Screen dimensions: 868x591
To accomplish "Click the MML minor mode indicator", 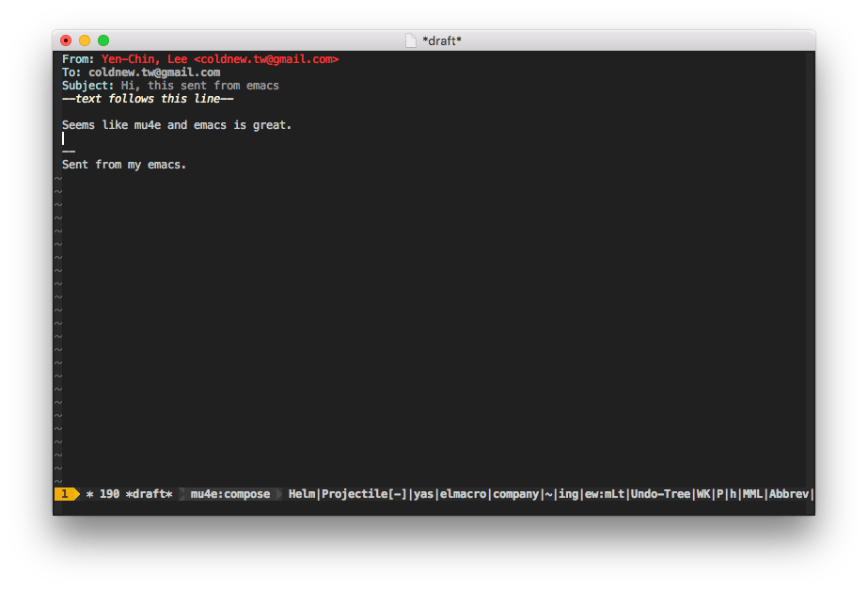I will click(x=752, y=494).
